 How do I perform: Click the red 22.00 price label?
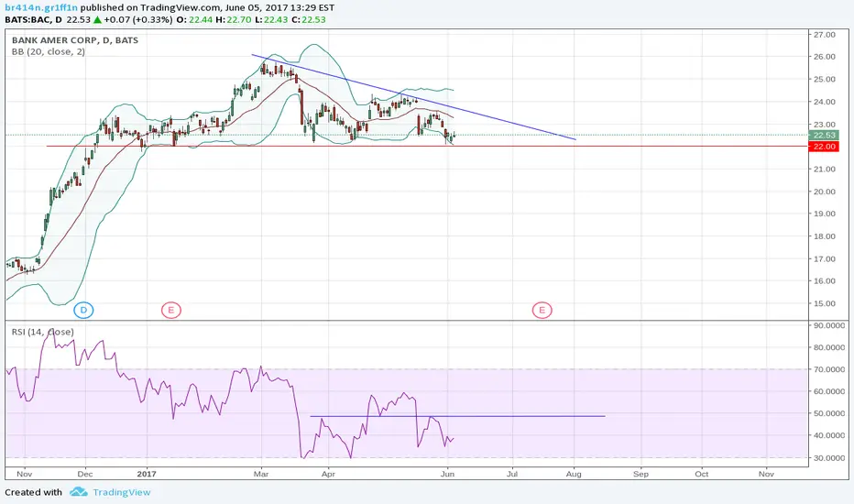pyautogui.click(x=824, y=147)
